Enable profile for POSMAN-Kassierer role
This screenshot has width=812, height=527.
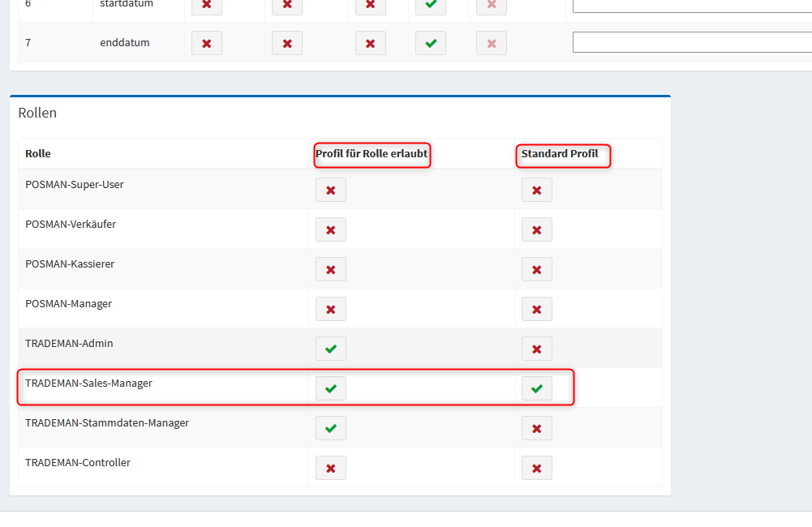(x=330, y=269)
